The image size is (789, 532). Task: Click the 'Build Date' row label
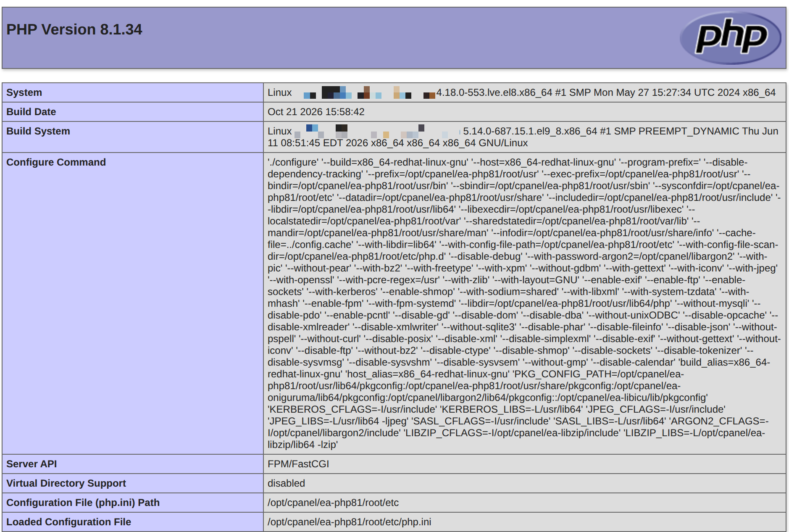31,112
